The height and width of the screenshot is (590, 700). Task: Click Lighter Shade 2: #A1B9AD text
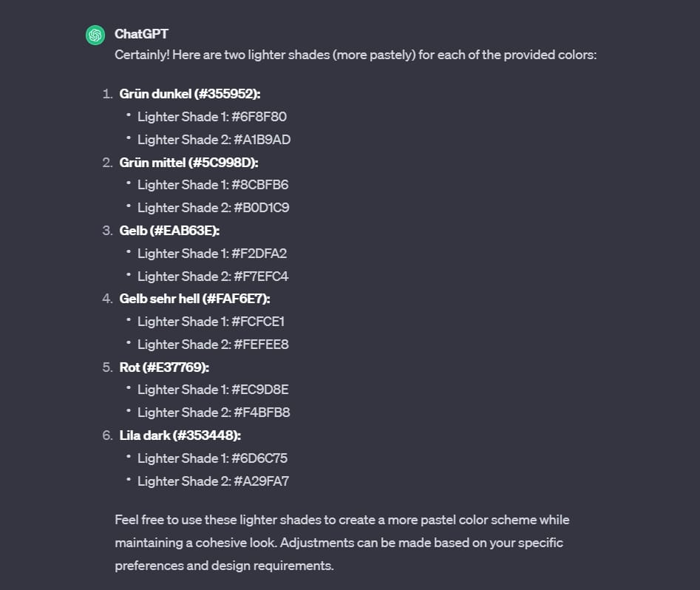[214, 140]
